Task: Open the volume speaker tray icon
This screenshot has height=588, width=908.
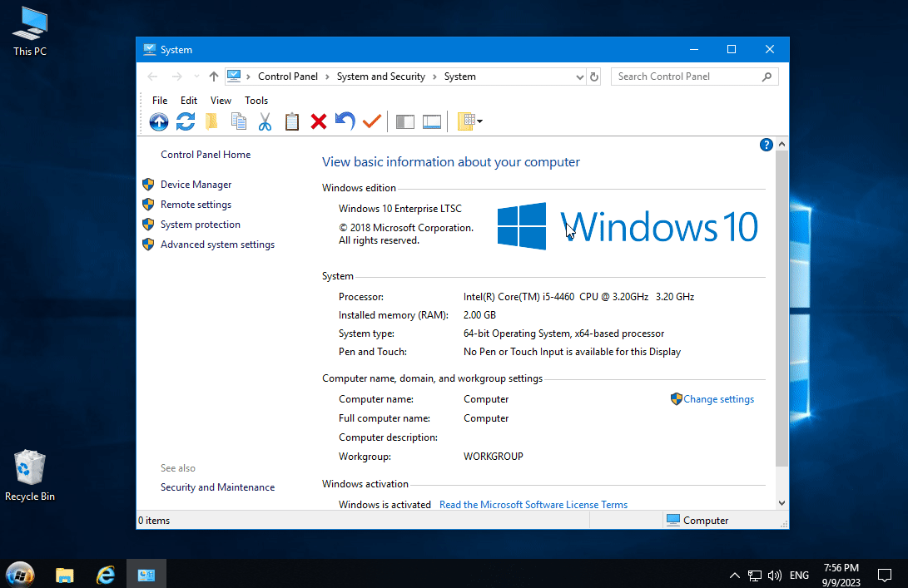Action: click(x=774, y=576)
